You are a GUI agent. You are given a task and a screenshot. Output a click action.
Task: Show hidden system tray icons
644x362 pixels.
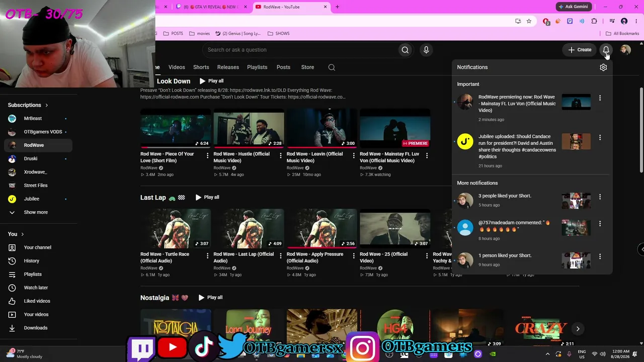pos(547,354)
